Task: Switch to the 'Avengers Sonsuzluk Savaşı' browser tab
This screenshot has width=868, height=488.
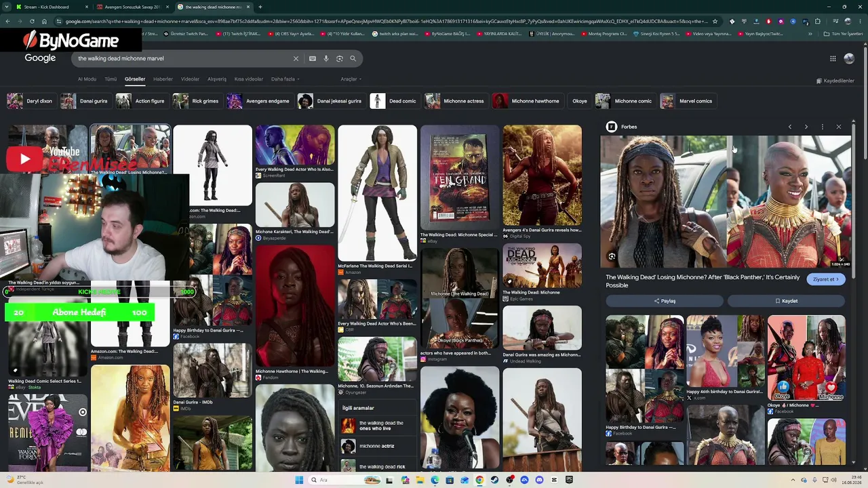Action: click(x=132, y=7)
